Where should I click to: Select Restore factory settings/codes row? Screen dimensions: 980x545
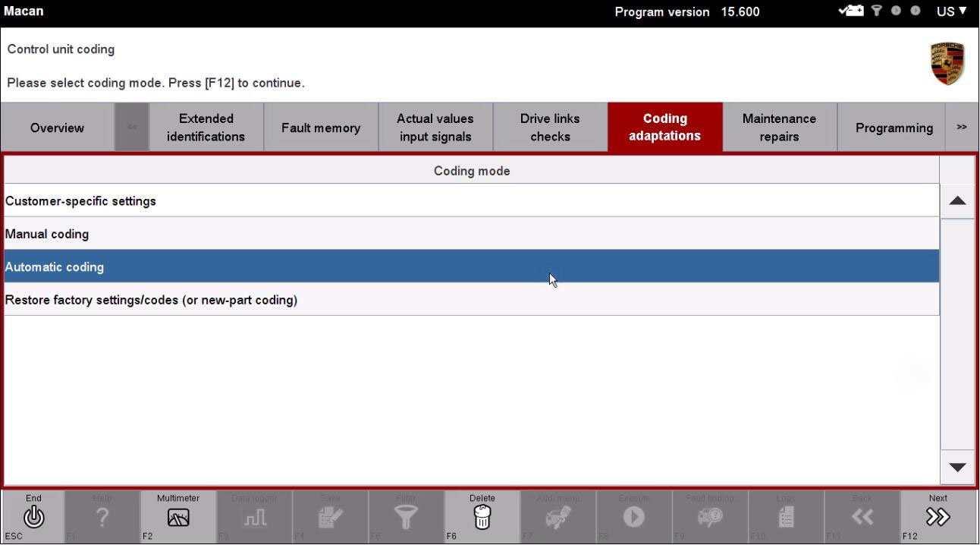[471, 300]
